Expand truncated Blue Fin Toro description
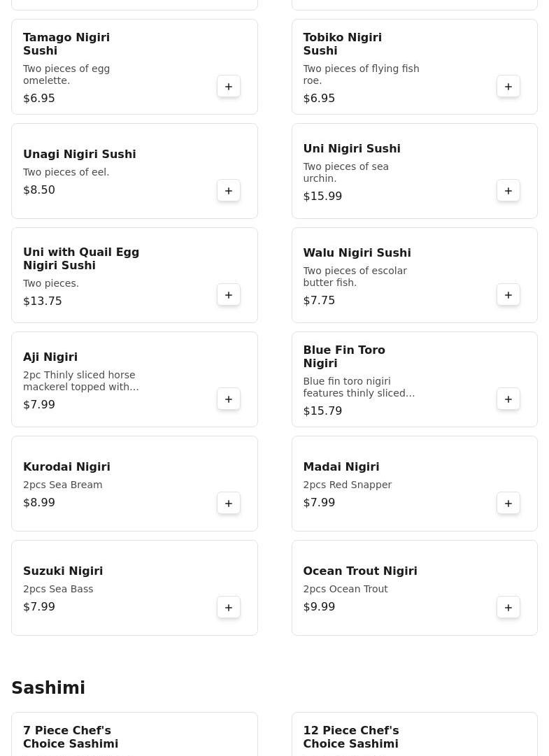Image resolution: width=549 pixels, height=756 pixels. [359, 387]
